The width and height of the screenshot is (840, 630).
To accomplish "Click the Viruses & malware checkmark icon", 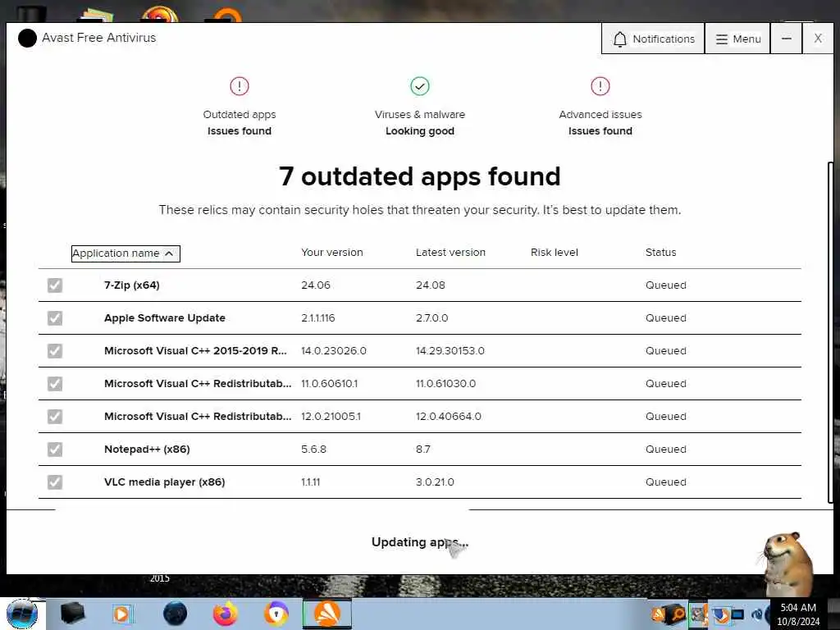I will pyautogui.click(x=420, y=85).
